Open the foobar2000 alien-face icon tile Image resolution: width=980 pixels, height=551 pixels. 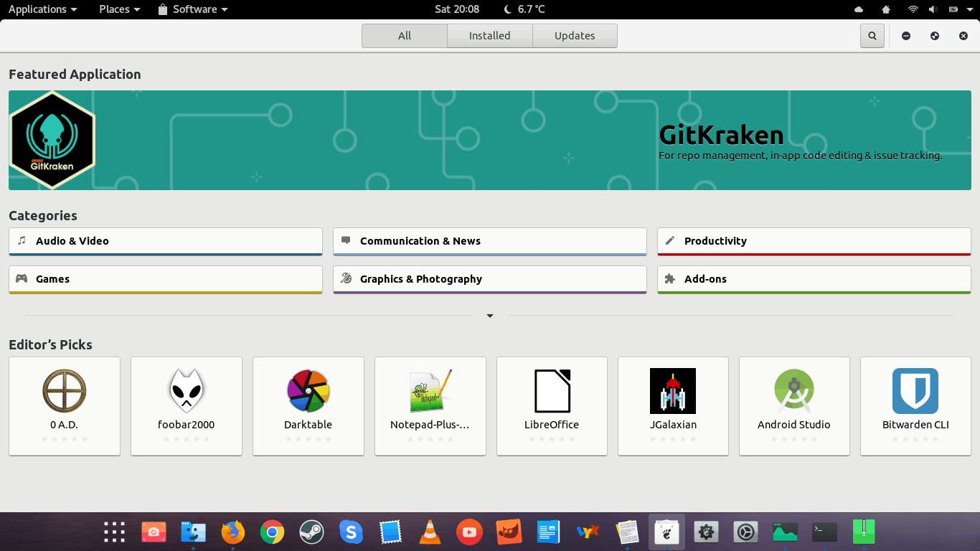(x=187, y=406)
